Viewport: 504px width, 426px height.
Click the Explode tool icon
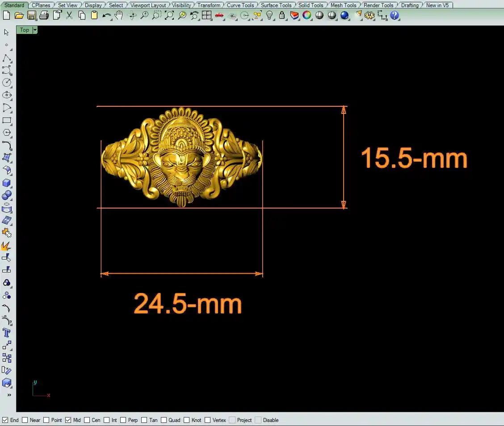pos(7,246)
